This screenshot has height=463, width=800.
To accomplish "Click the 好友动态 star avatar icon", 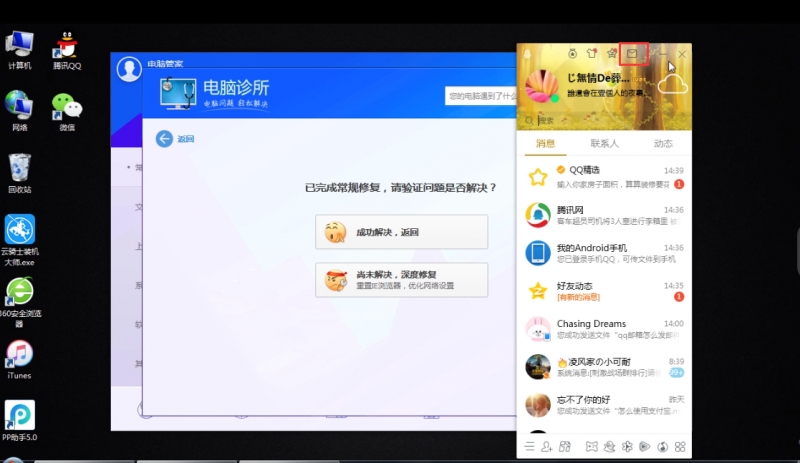I will [538, 291].
